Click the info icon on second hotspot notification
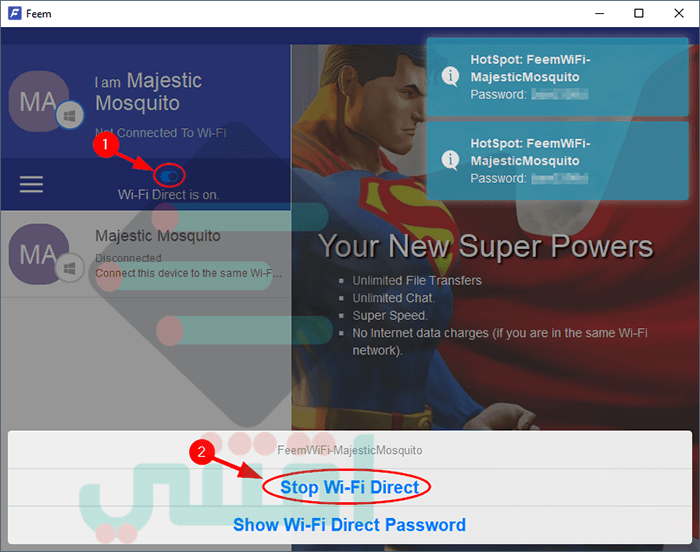 [x=450, y=159]
